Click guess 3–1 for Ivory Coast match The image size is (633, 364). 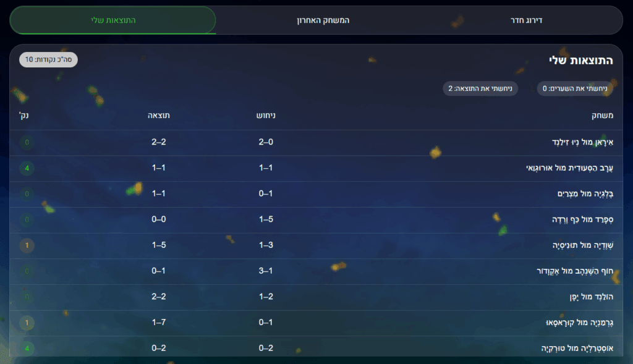pos(266,271)
